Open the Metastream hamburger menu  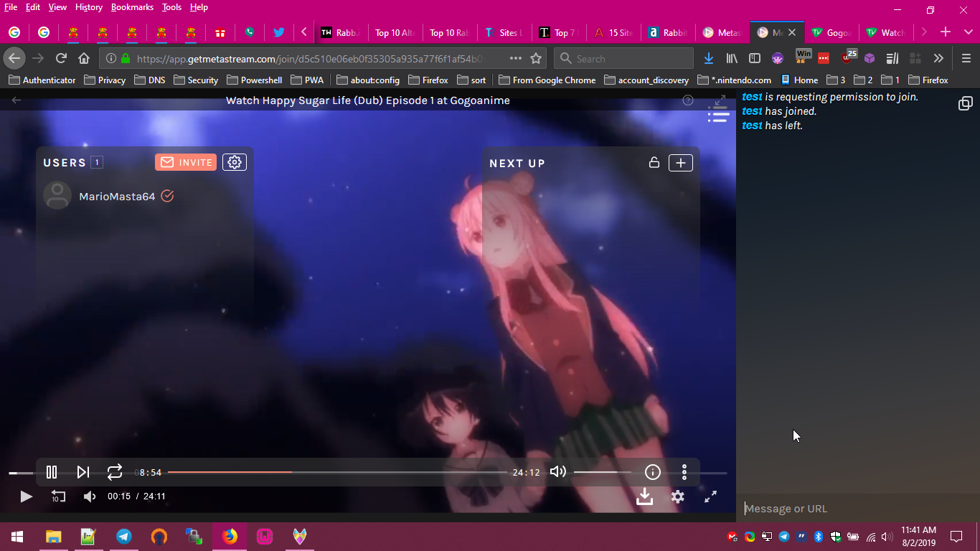coord(718,115)
